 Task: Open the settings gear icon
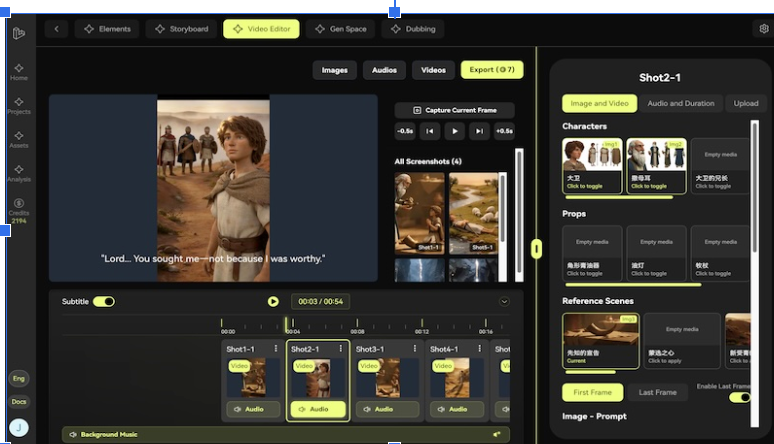point(763,29)
